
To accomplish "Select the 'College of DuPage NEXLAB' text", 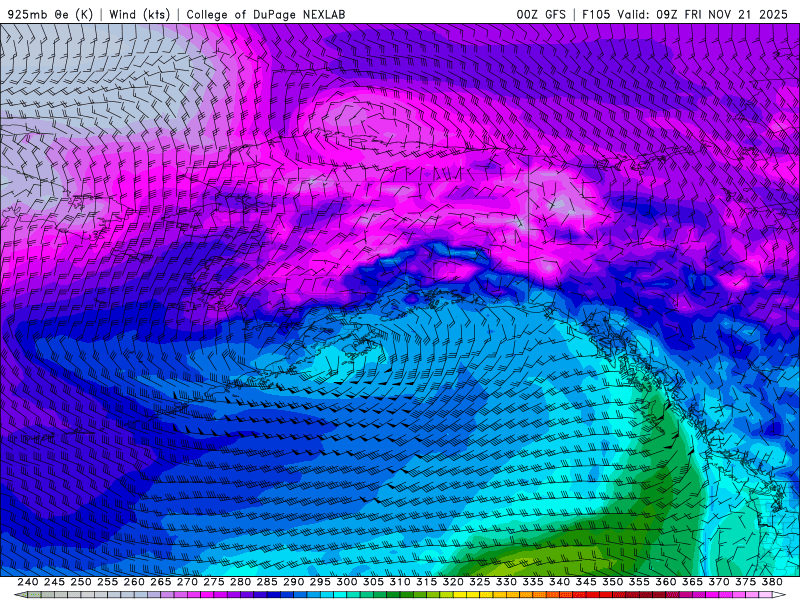I will (266, 14).
